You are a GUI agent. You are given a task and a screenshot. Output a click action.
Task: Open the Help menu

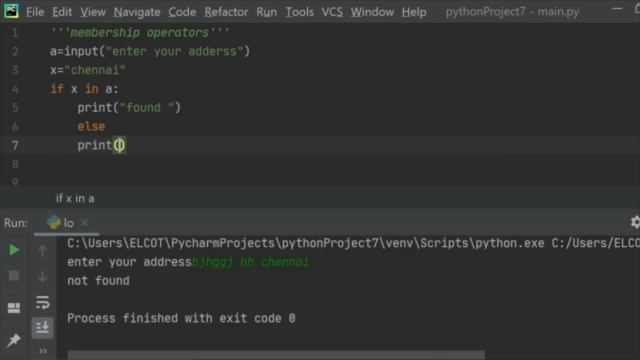click(x=414, y=12)
